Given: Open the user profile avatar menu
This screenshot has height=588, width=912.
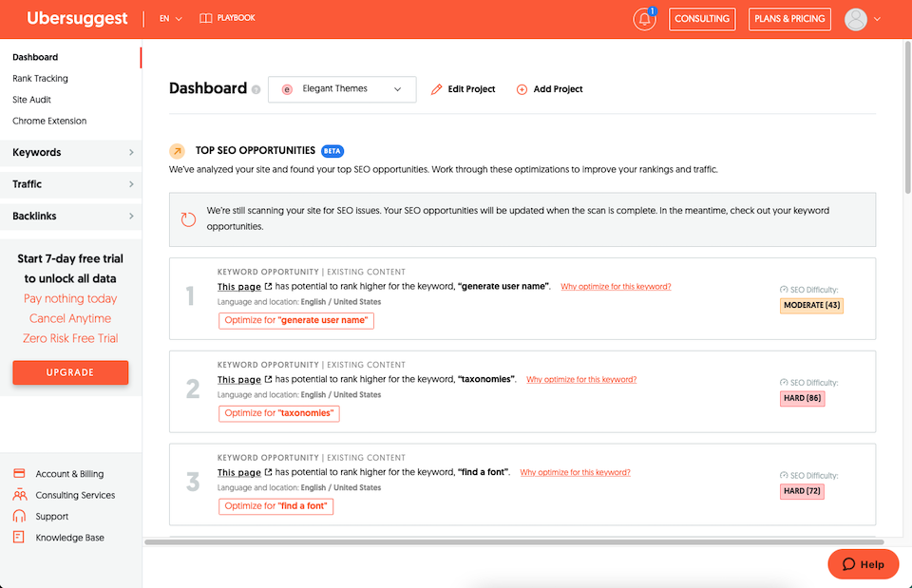Looking at the screenshot, I should click(x=856, y=19).
